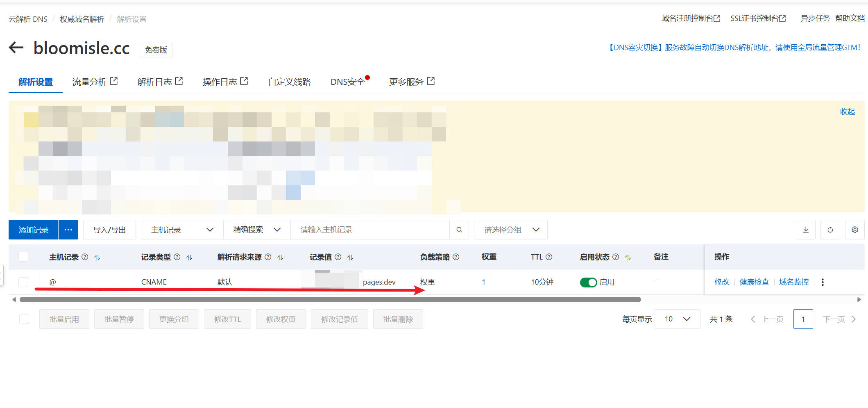Viewport: 868px width, 408px height.
Task: Open the 域名注册控制台 link
Action: 691,18
